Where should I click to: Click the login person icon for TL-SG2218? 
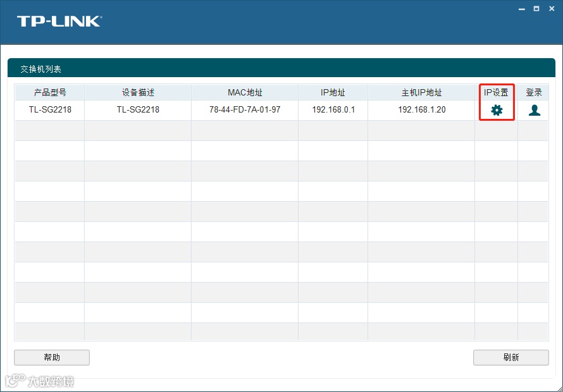tap(535, 110)
